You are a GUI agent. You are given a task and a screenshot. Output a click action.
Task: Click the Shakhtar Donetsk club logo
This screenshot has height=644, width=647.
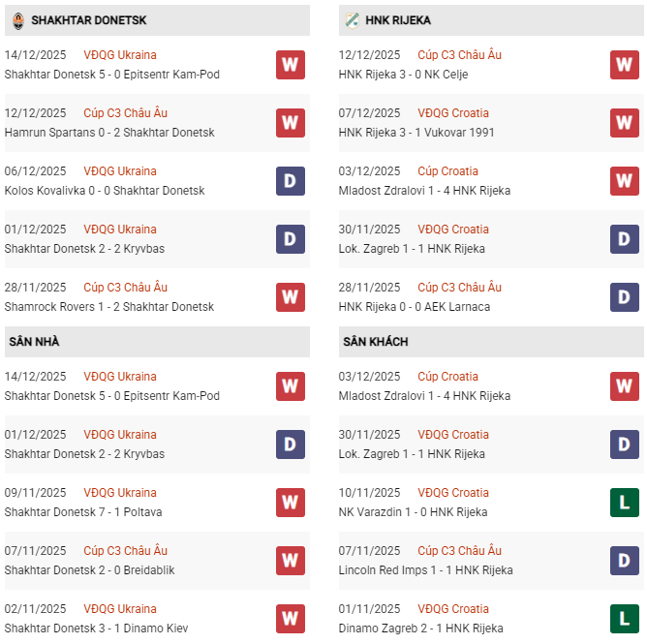[16, 20]
